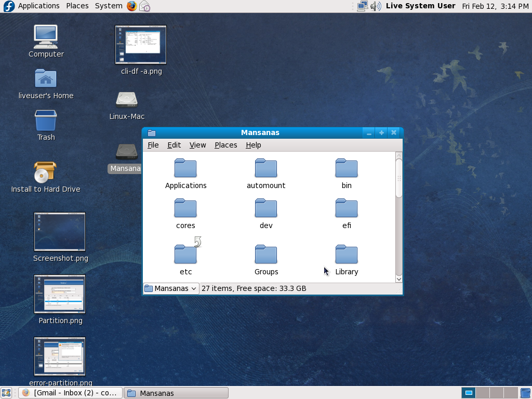Select the etc symlink folder icon
532x399 pixels.
point(185,254)
